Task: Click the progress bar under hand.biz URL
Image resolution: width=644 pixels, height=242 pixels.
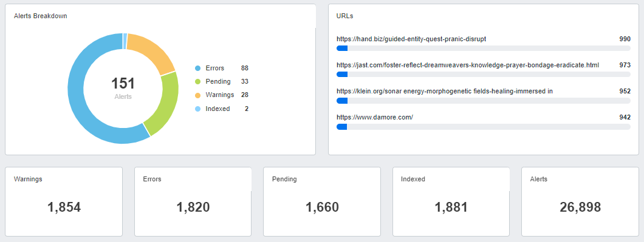Action: pos(484,49)
